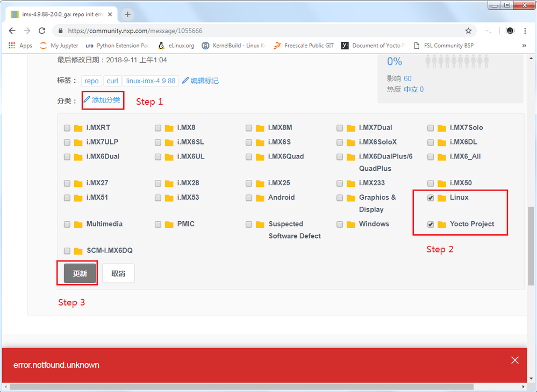
Task: Open the repo tag
Action: coord(91,81)
